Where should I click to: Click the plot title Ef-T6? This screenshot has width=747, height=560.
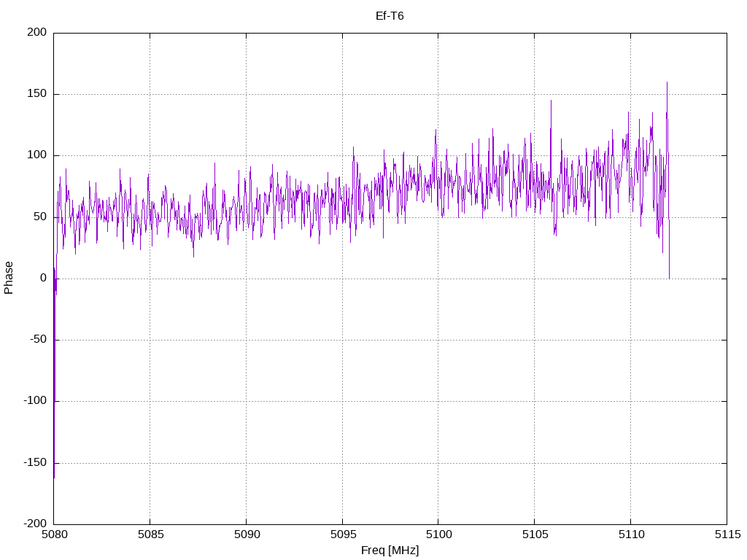390,15
